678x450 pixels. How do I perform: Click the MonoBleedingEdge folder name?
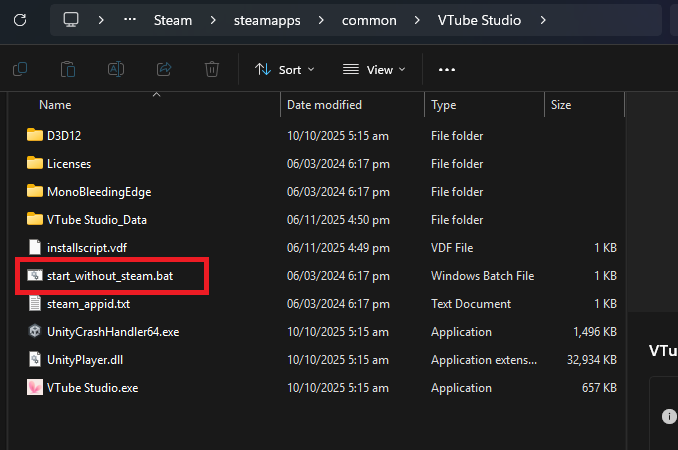(x=99, y=192)
